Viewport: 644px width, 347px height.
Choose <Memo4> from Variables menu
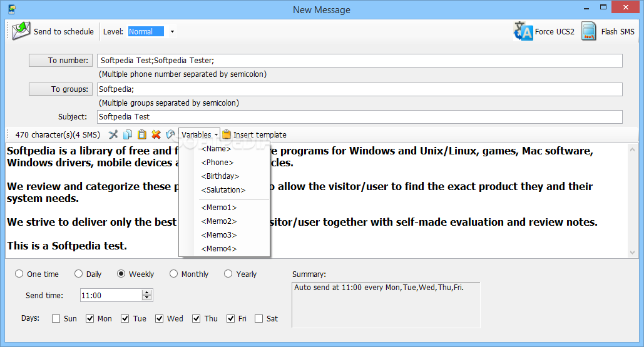coord(224,249)
